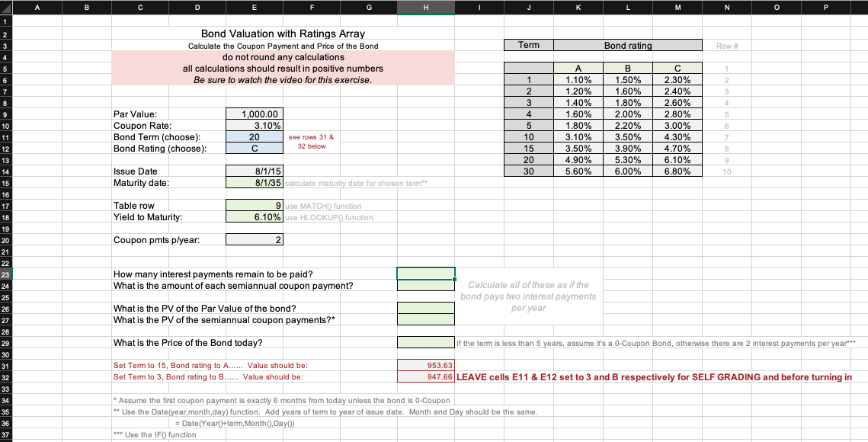This screenshot has height=442, width=868.
Task: Click the select-all corner above row 1
Action: point(5,7)
